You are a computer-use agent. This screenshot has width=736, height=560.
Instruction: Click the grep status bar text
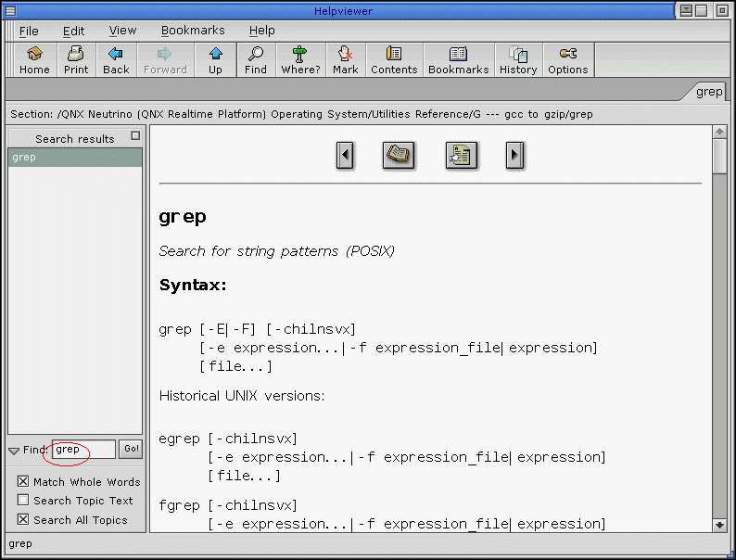coord(20,543)
